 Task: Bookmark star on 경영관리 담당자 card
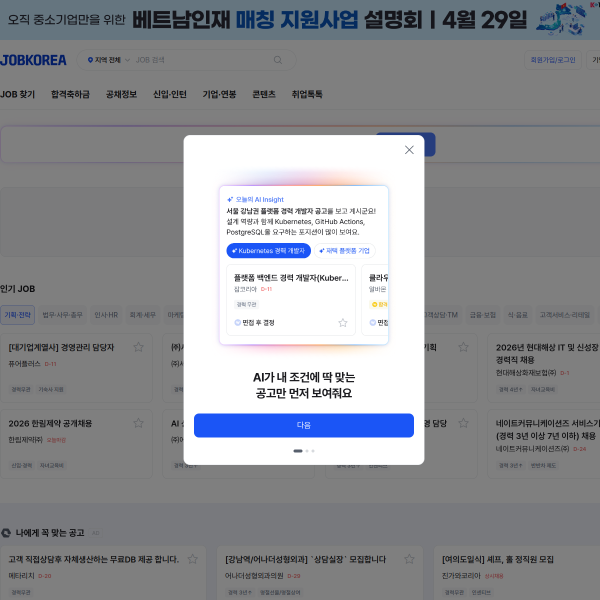(138, 347)
